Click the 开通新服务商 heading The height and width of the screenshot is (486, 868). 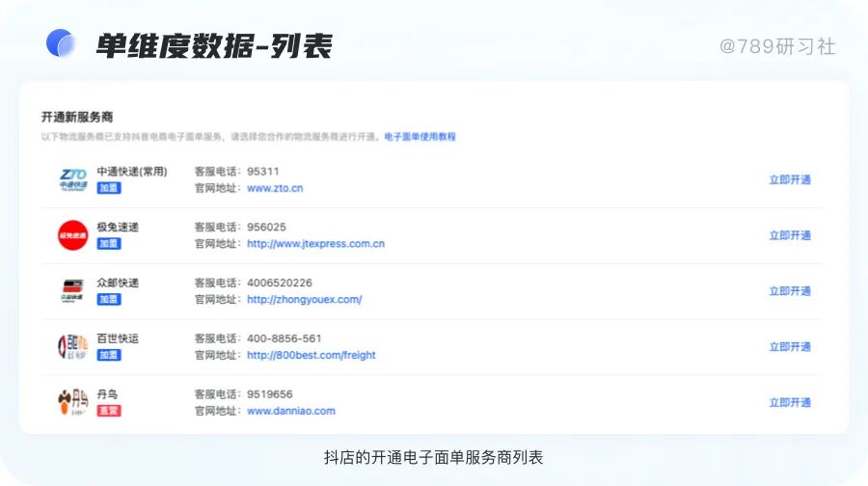(x=77, y=117)
